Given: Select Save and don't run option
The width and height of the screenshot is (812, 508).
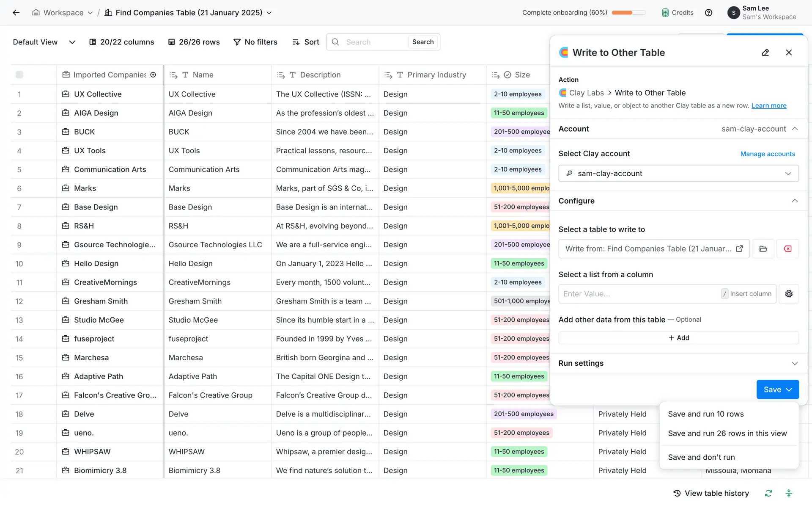Looking at the screenshot, I should click(x=701, y=457).
